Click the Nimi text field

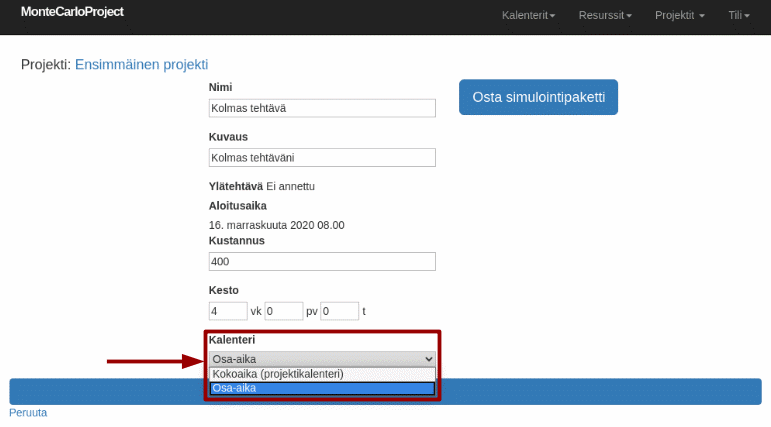tap(322, 108)
